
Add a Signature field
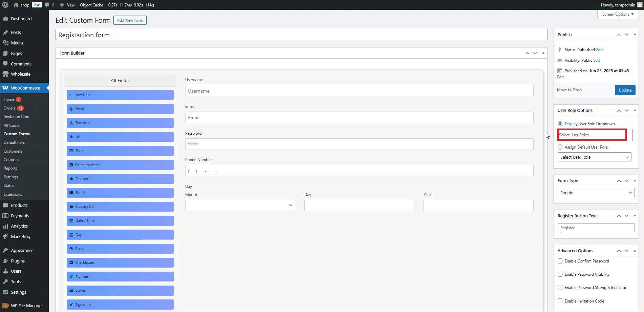[x=120, y=304]
